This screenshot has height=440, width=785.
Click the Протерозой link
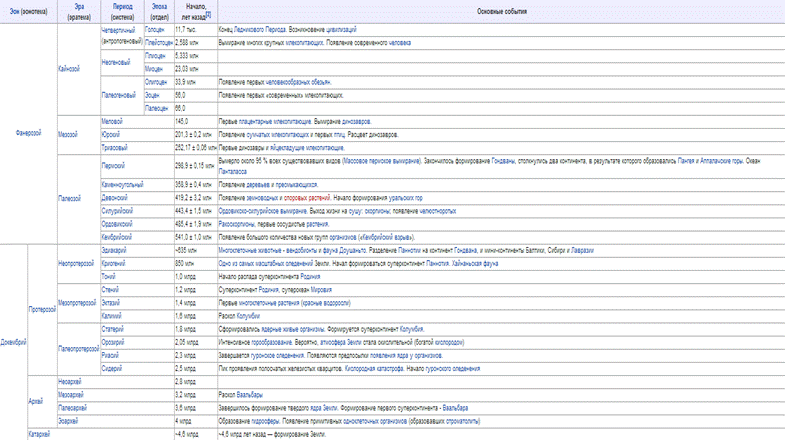[42, 309]
